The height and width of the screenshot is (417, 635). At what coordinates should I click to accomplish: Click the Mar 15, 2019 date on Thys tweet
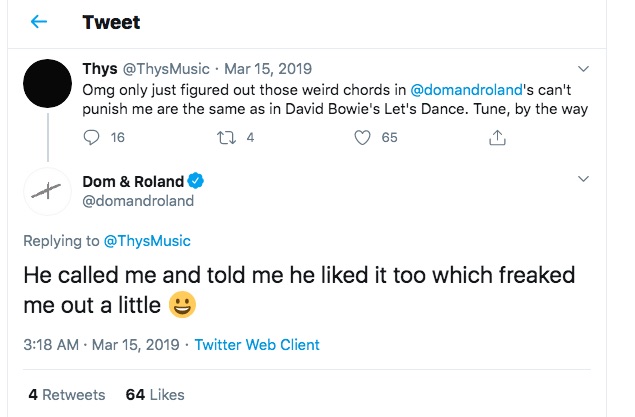pyautogui.click(x=270, y=69)
